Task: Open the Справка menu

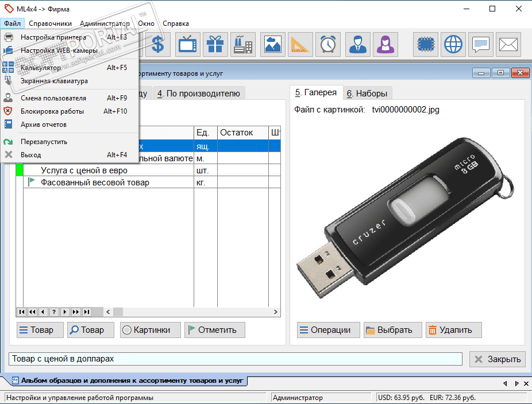Action: (x=176, y=24)
